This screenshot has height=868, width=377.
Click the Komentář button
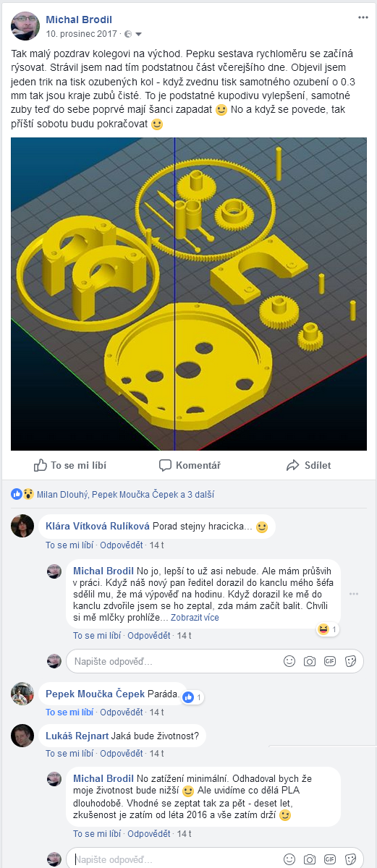click(190, 465)
